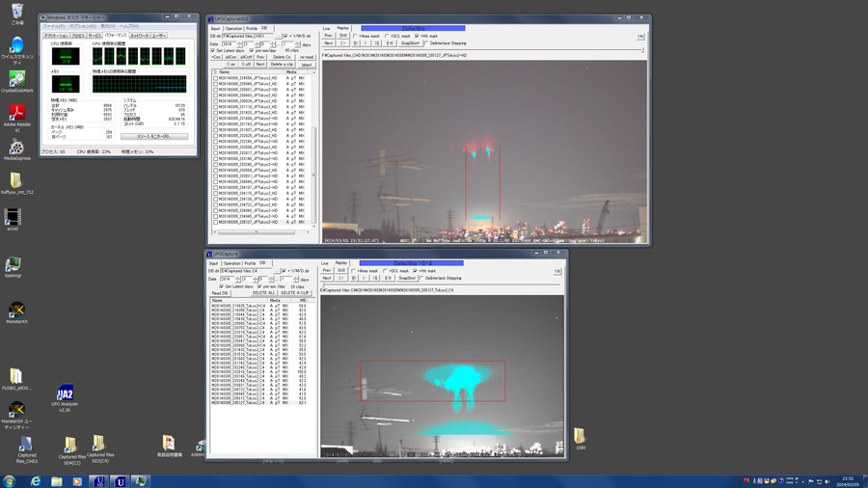This screenshot has height=488, width=868.
Task: Toggle the +Hit mark checkbox in UFOCaptureHD2
Action: coord(419,37)
